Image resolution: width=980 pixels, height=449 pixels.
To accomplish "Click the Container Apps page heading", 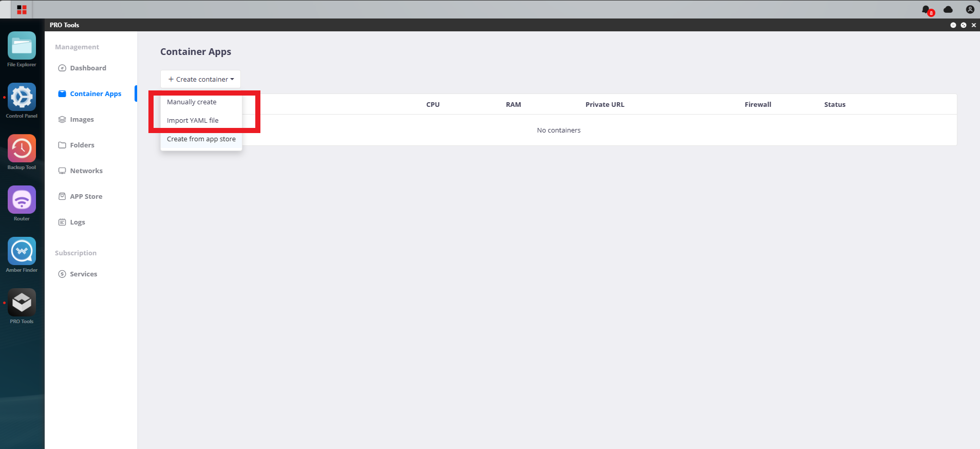I will point(196,51).
